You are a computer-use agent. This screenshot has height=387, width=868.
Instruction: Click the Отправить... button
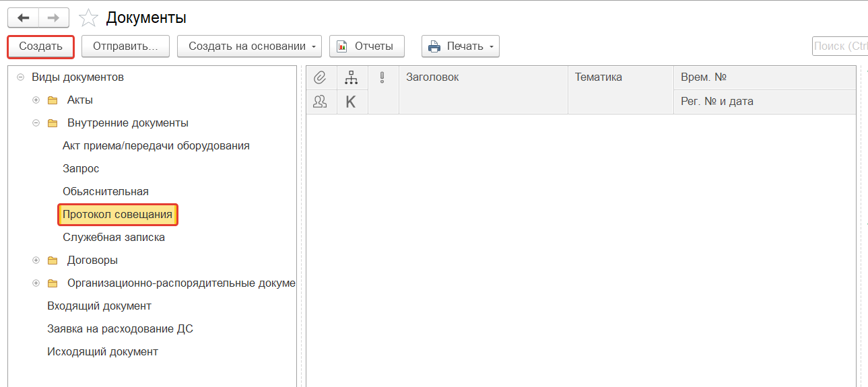click(125, 46)
